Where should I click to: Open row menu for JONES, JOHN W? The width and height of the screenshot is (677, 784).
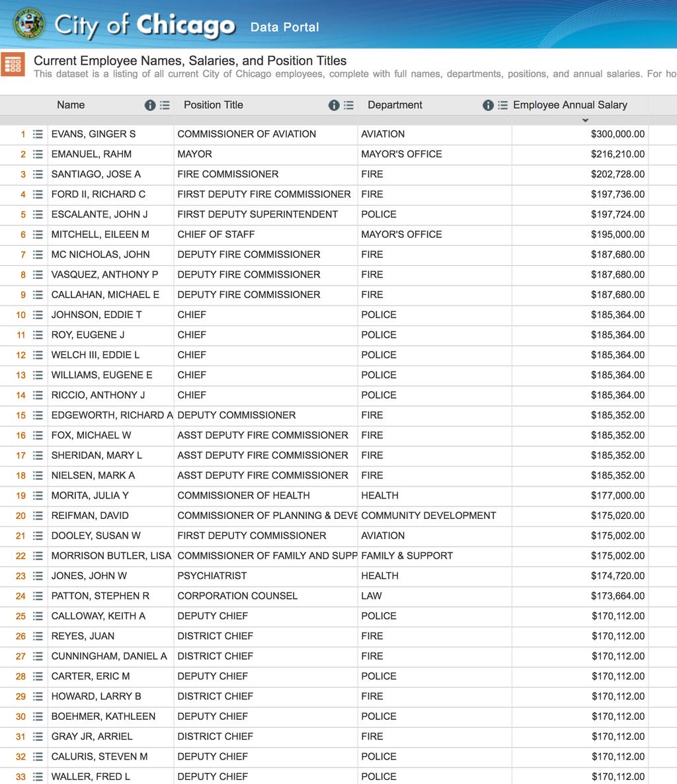38,576
